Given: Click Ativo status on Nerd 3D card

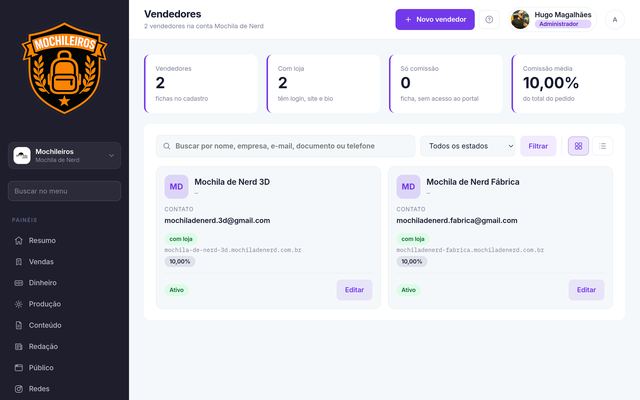Looking at the screenshot, I should (176, 290).
